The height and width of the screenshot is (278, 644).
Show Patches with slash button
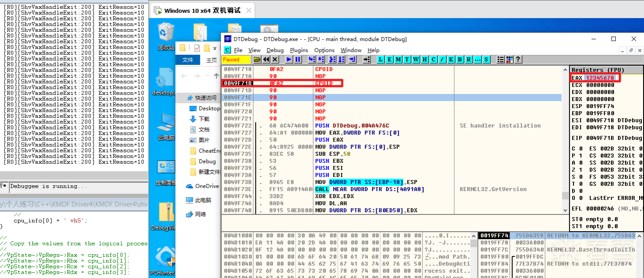tap(442, 59)
